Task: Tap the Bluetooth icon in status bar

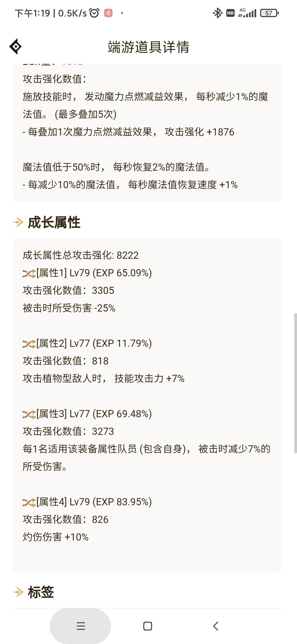Action: pos(218,13)
